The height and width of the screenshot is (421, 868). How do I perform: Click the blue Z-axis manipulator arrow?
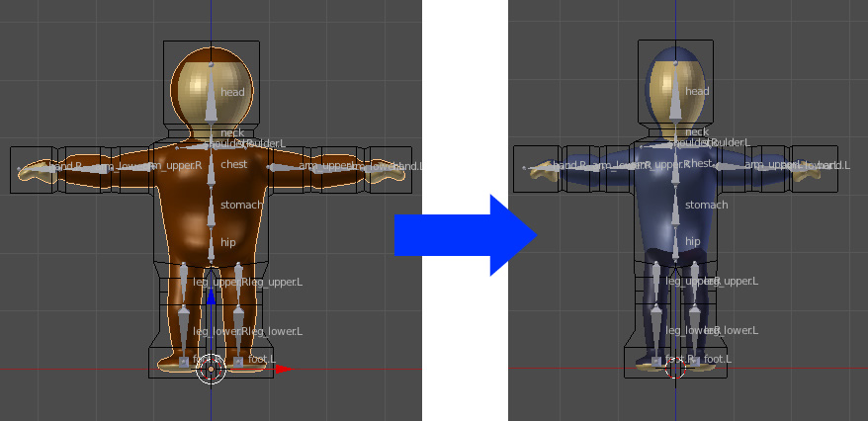click(x=211, y=297)
